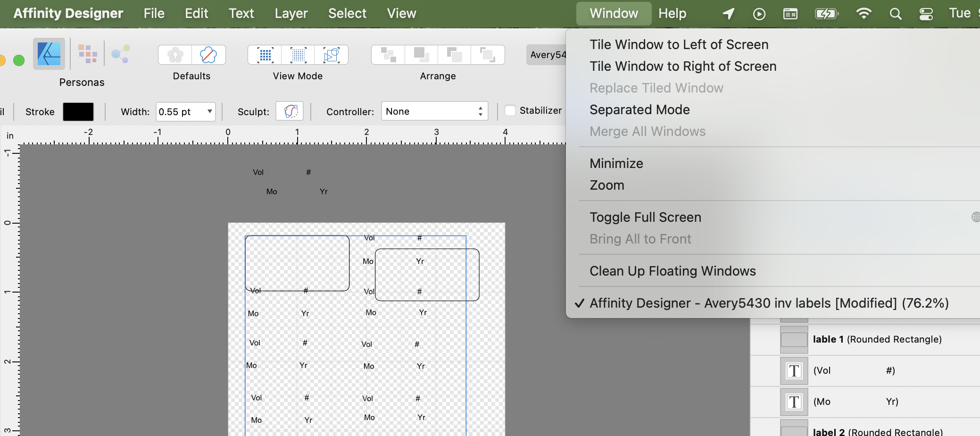
Task: Select the Vector View Mode icon
Action: tap(264, 54)
